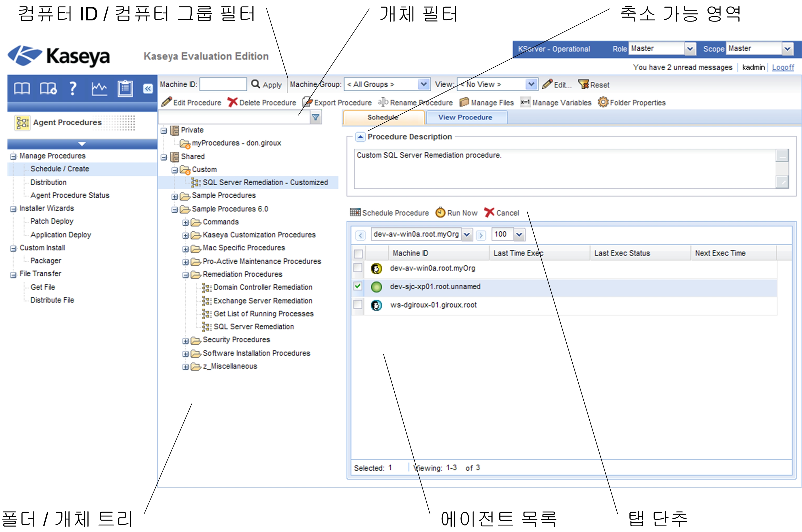This screenshot has width=802, height=532.
Task: Click the object filter text field
Action: pyautogui.click(x=234, y=117)
